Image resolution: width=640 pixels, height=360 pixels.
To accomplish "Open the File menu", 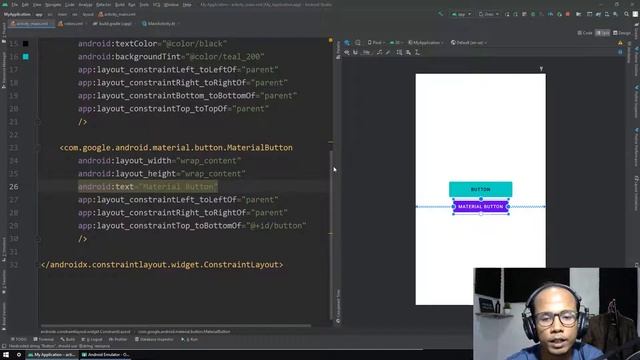I will click(x=15, y=4).
